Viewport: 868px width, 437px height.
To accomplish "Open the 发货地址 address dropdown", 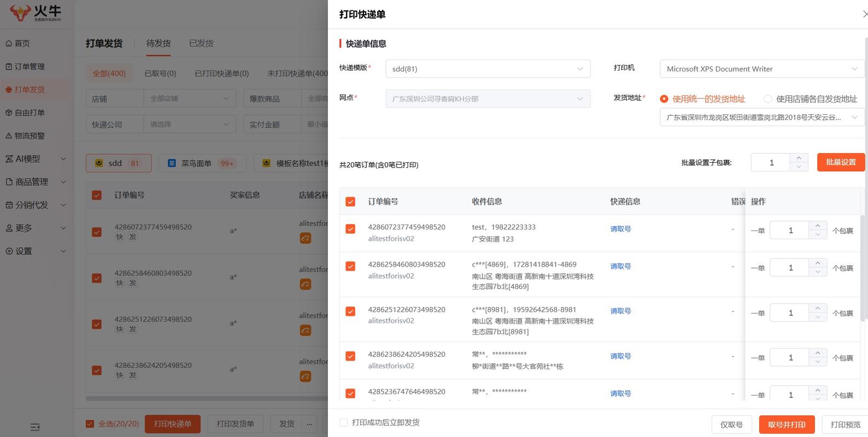I will 763,117.
